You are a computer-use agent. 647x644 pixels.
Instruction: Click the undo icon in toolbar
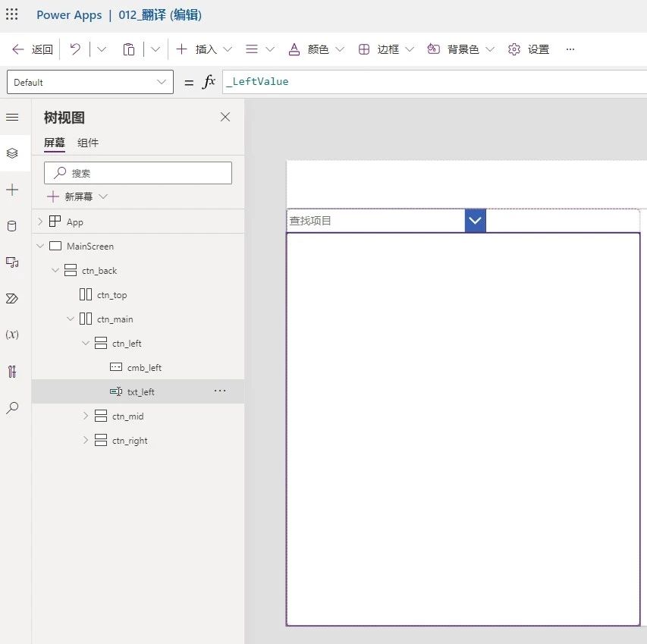(x=75, y=49)
